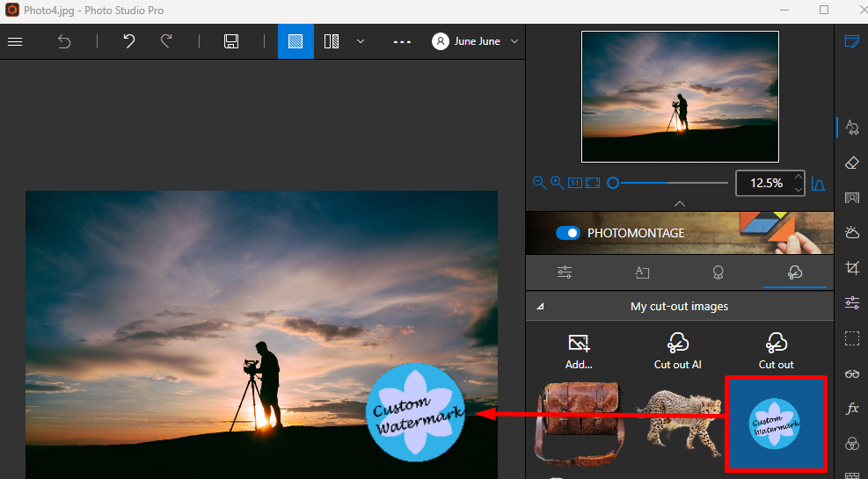Click the June June user avatar

point(441,41)
